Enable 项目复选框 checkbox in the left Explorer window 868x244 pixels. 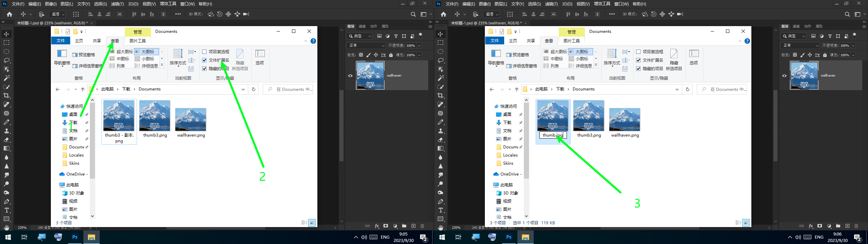pos(204,52)
